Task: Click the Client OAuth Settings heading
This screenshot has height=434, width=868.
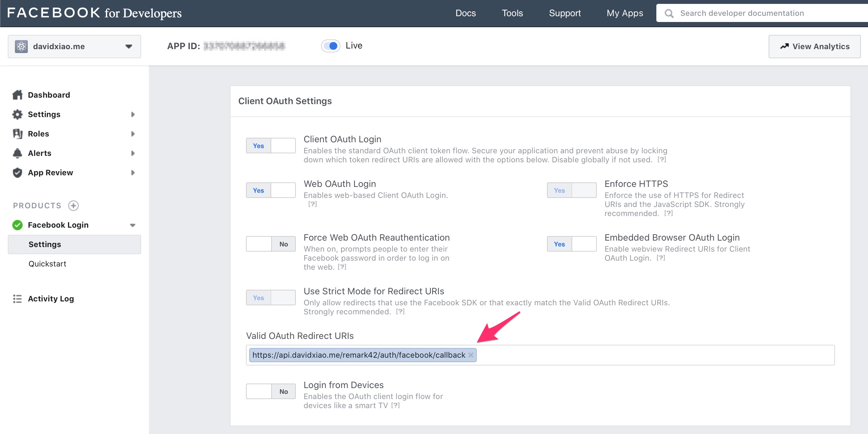Action: coord(285,101)
